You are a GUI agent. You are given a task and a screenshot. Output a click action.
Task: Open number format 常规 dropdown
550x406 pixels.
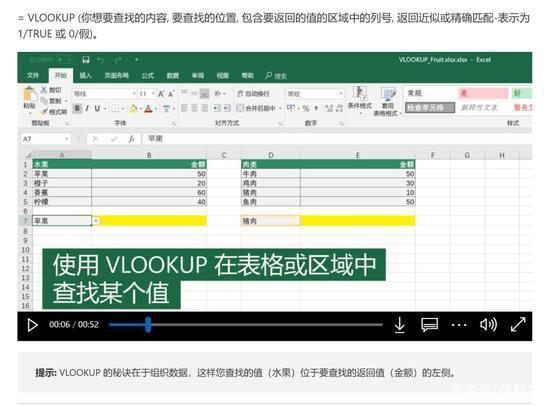pyautogui.click(x=340, y=94)
